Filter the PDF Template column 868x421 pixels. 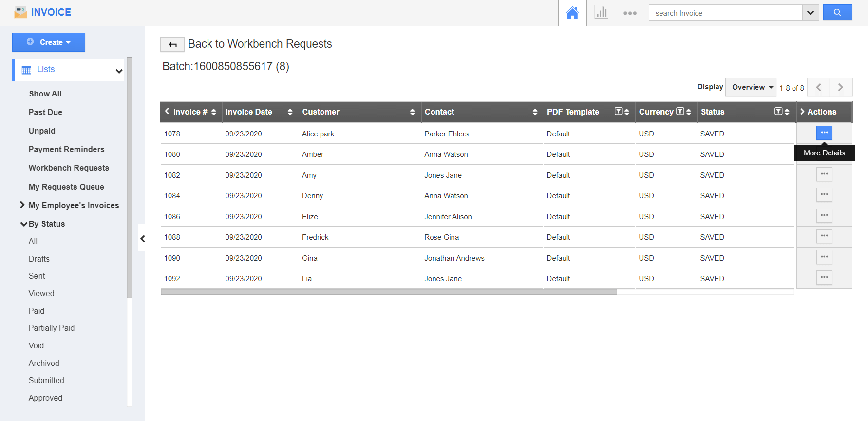[x=618, y=112]
